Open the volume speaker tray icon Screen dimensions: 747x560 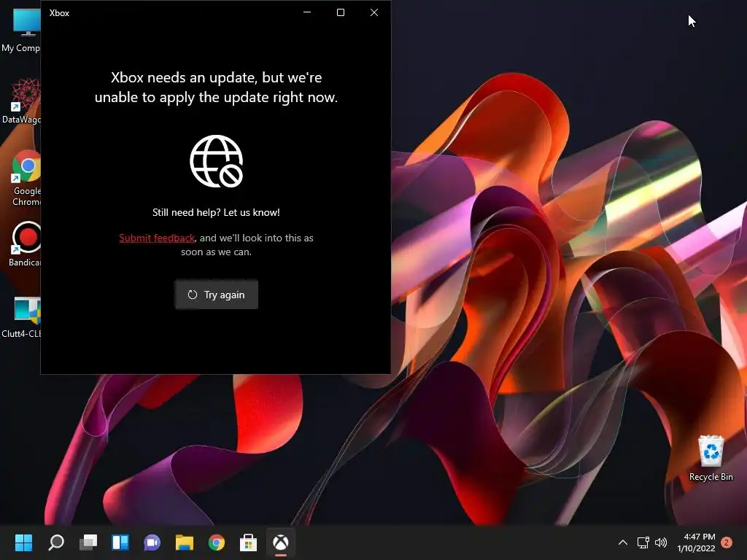tap(661, 542)
